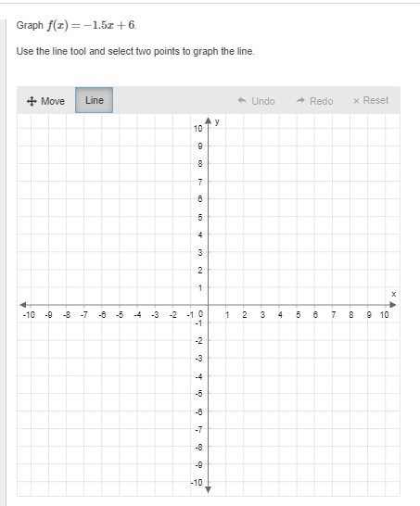The height and width of the screenshot is (506, 420).
Task: Click the grid point at (-2, 9)
Action: tap(172, 145)
